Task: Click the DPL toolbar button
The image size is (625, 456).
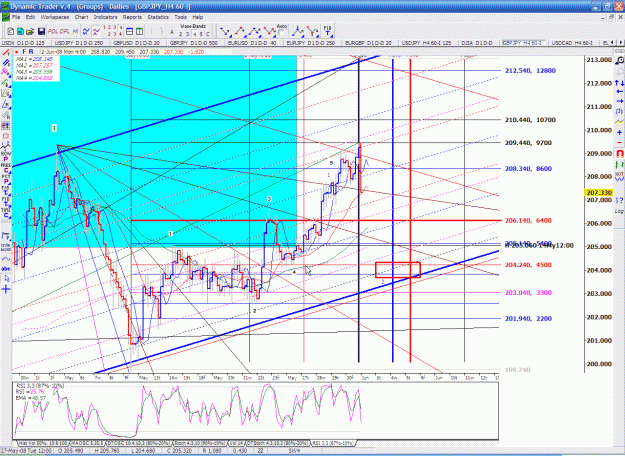Action: [x=65, y=31]
